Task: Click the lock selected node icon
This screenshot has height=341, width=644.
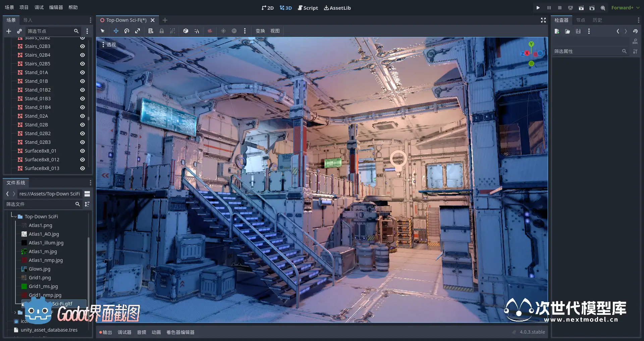Action: pos(162,31)
